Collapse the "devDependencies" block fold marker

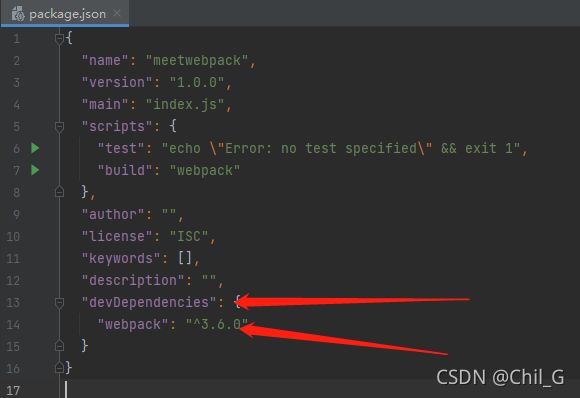[x=59, y=303]
